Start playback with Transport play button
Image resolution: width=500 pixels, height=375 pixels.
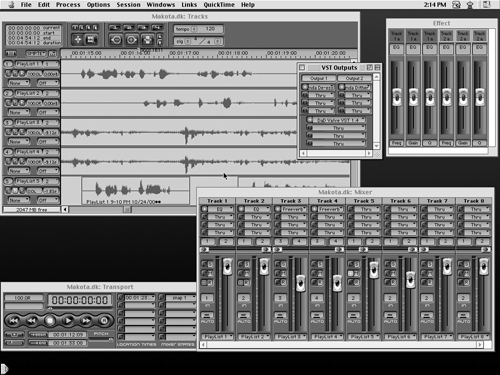pyautogui.click(x=68, y=321)
